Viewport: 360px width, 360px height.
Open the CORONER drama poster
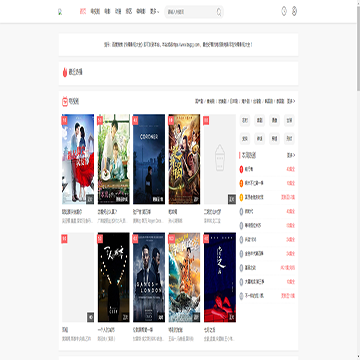(x=149, y=159)
